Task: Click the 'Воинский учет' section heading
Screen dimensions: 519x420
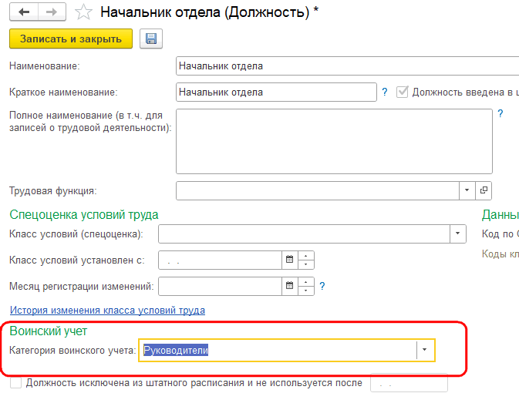Action: click(x=49, y=331)
